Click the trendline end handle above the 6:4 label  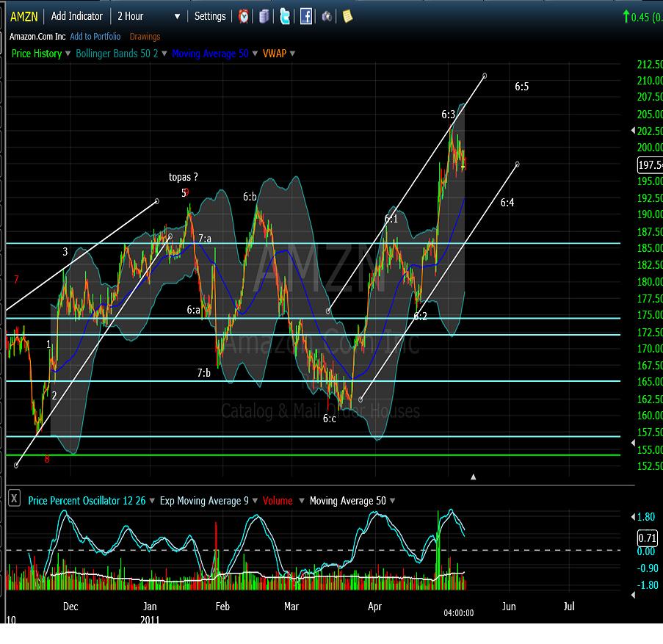pyautogui.click(x=517, y=164)
